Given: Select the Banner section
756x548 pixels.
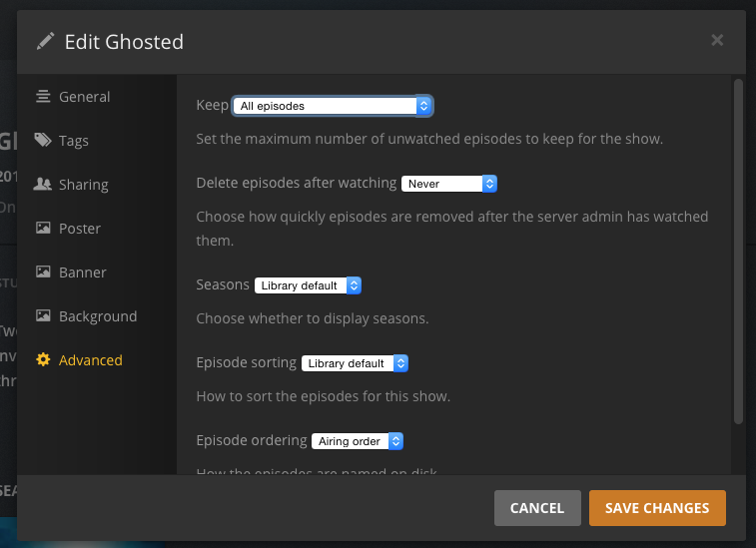Looking at the screenshot, I should point(83,273).
